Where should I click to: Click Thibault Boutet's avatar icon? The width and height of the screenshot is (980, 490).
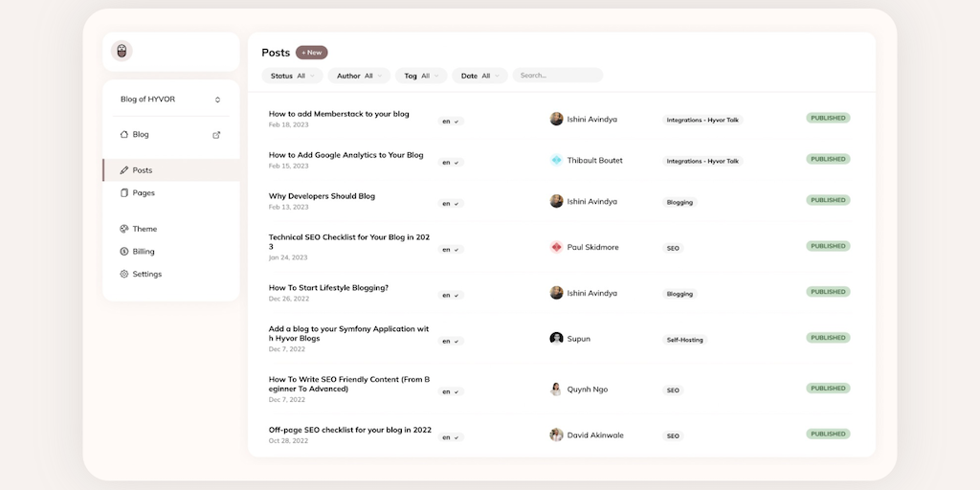[x=556, y=160]
